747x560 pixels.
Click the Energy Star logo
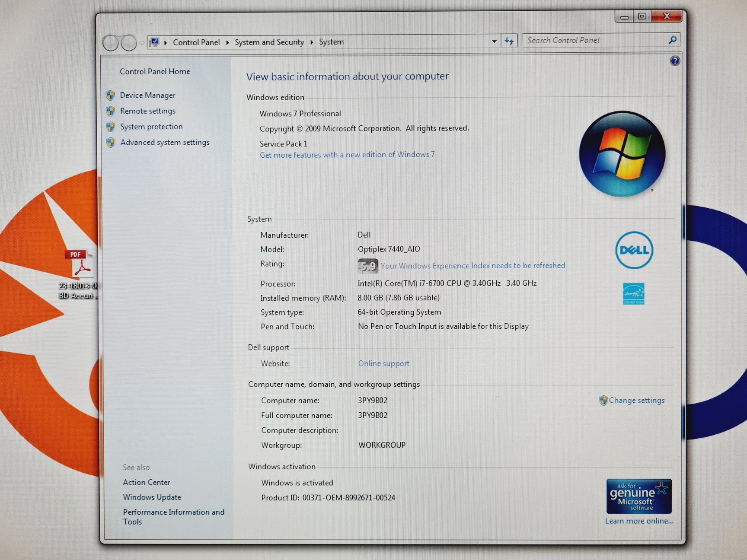pos(634,294)
